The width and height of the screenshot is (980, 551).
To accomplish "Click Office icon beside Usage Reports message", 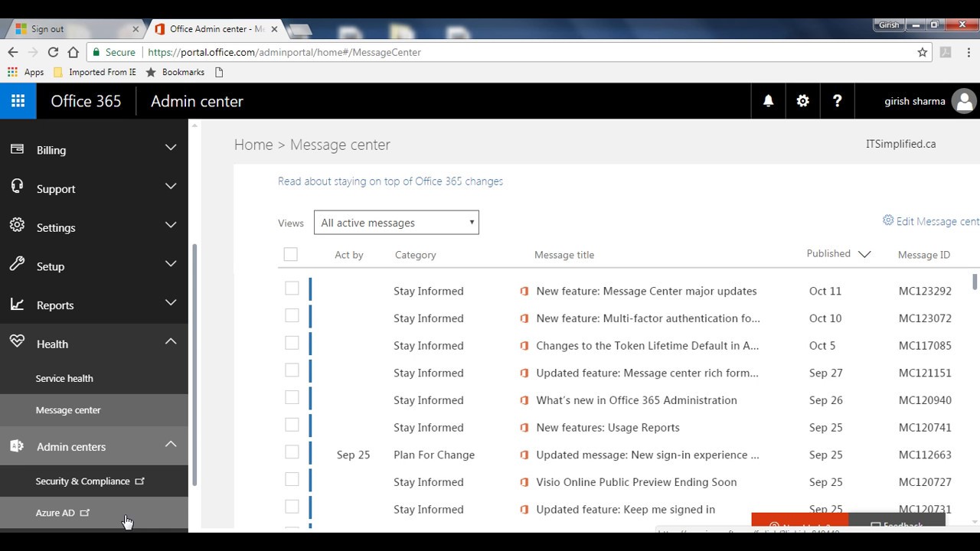I will (x=524, y=427).
